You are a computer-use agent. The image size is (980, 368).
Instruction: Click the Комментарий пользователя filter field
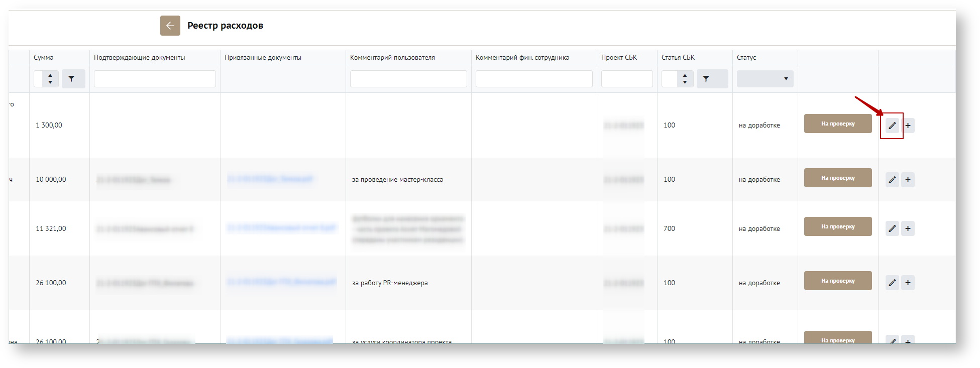pyautogui.click(x=408, y=79)
